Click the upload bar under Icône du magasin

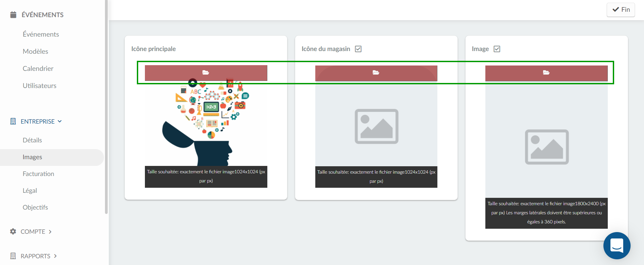tap(376, 73)
